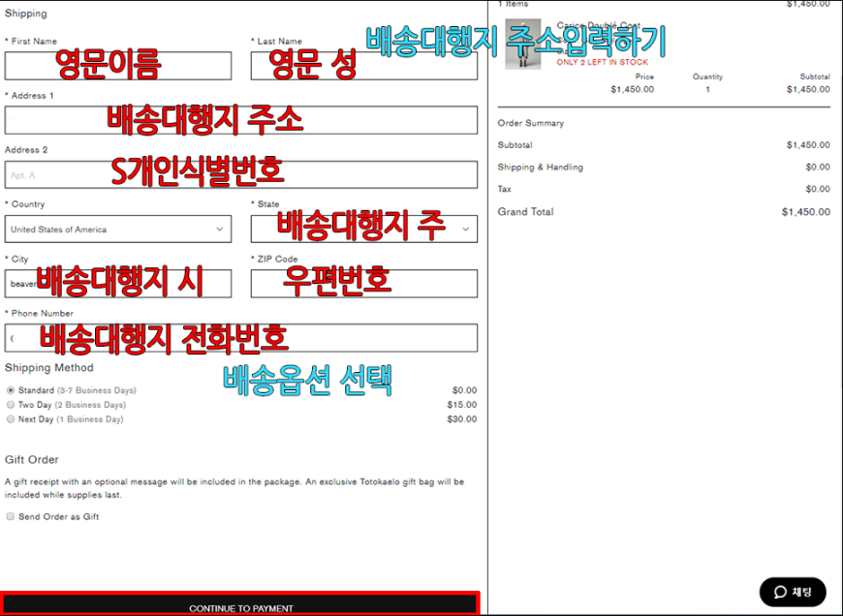Image resolution: width=843 pixels, height=616 pixels.
Task: Click the ONLY 2 LEFT IN STOCK notice
Action: (602, 62)
